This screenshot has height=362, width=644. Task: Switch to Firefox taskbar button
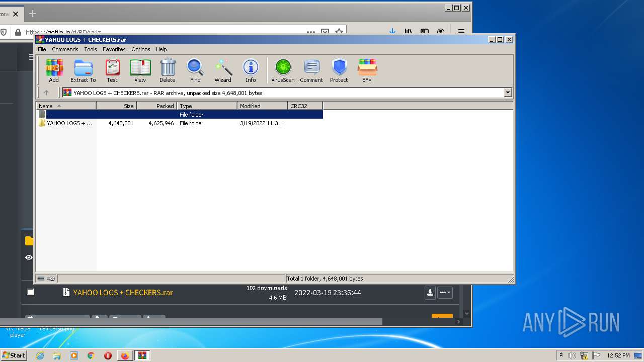point(125,355)
